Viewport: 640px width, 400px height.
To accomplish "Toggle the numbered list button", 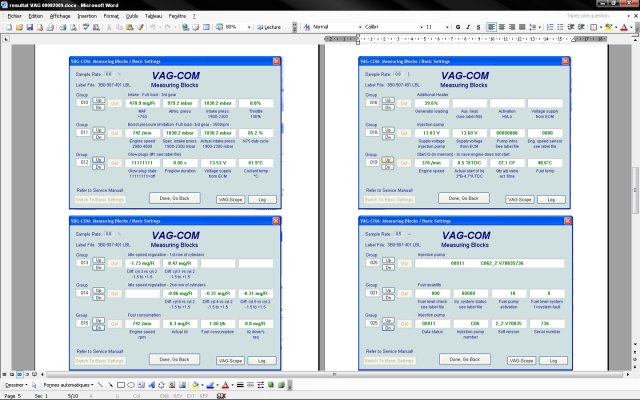I will point(550,27).
